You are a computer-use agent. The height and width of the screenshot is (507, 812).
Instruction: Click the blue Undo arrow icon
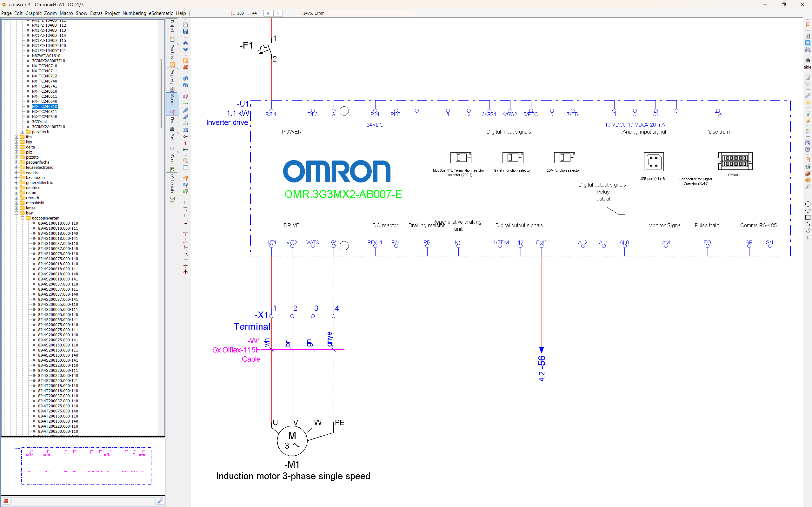pyautogui.click(x=185, y=78)
